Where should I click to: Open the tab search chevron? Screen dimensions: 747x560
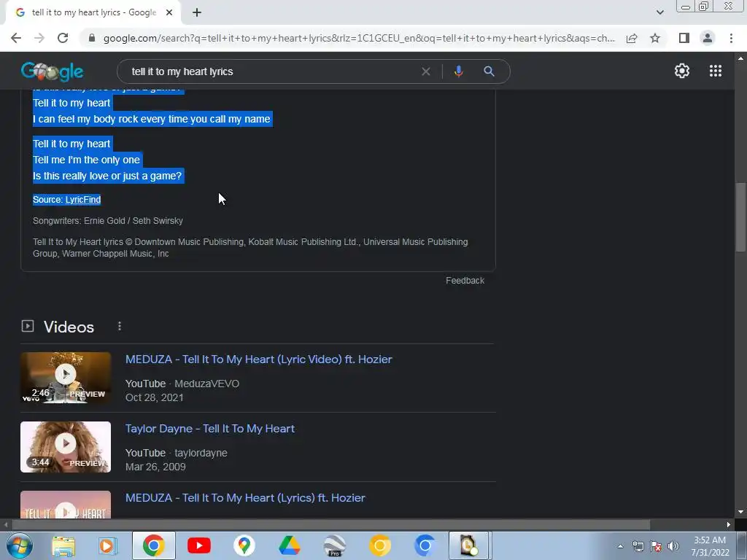tap(659, 13)
